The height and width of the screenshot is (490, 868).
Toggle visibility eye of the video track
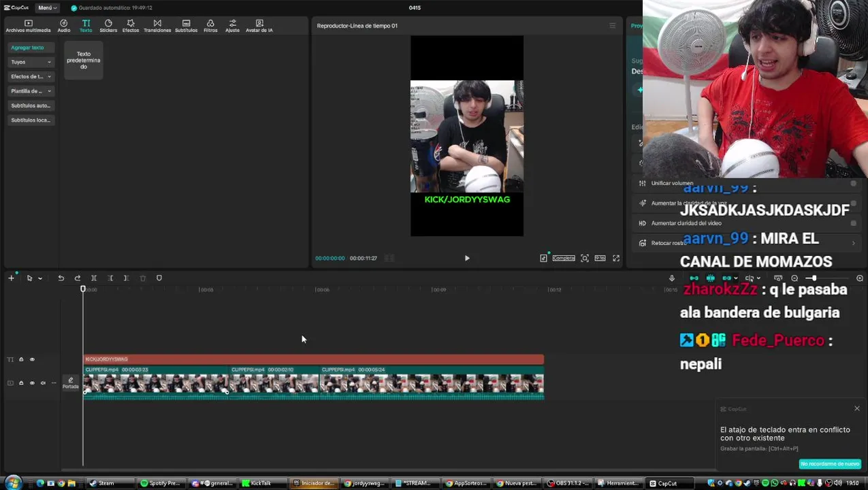[x=32, y=383]
